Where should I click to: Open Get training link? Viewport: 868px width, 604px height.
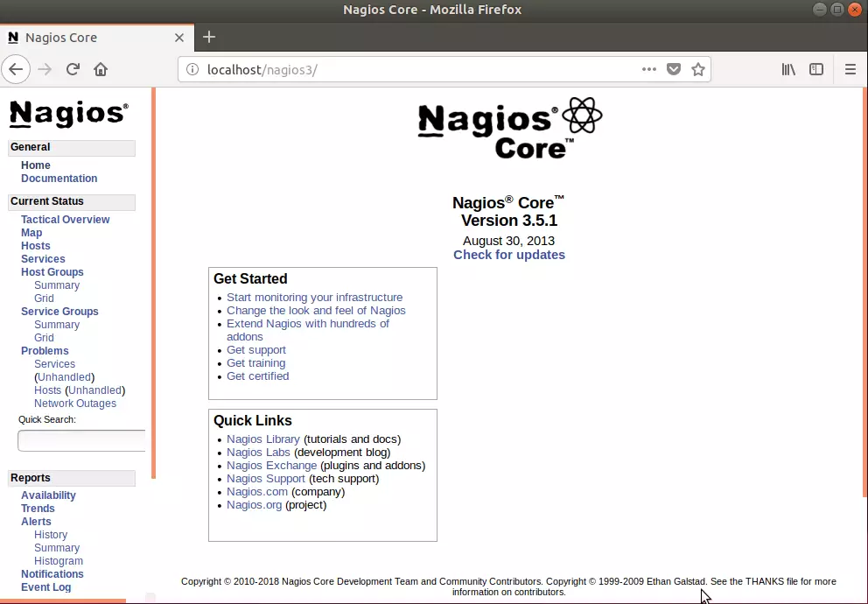coord(255,363)
